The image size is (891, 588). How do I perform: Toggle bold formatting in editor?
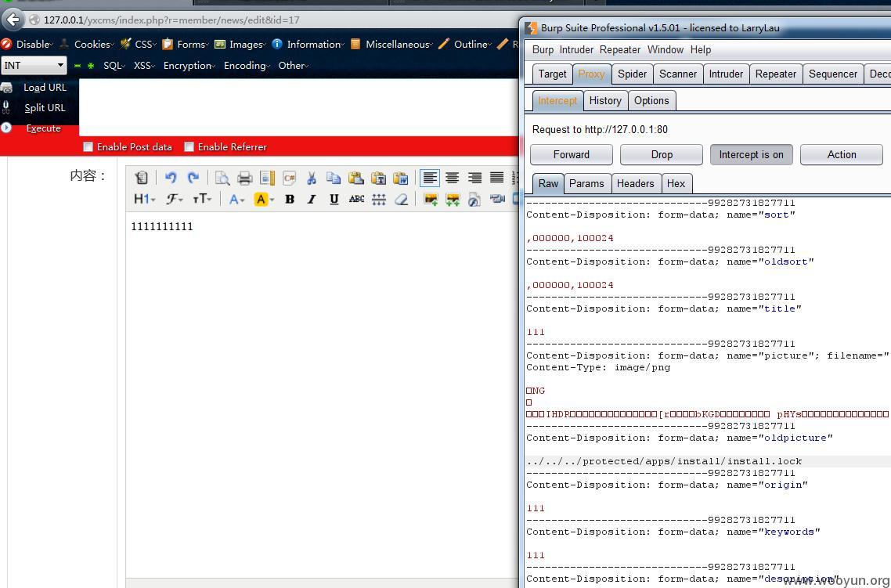tap(290, 199)
